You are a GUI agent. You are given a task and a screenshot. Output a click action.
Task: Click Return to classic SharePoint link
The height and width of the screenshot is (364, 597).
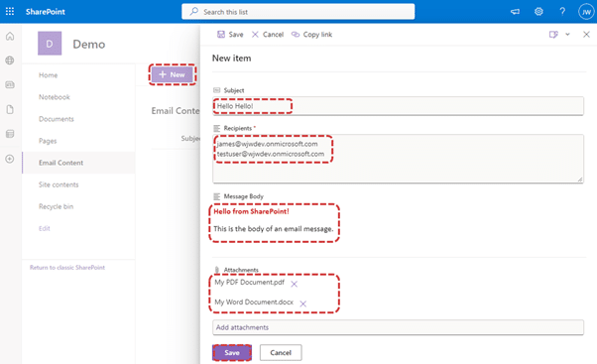coord(67,268)
